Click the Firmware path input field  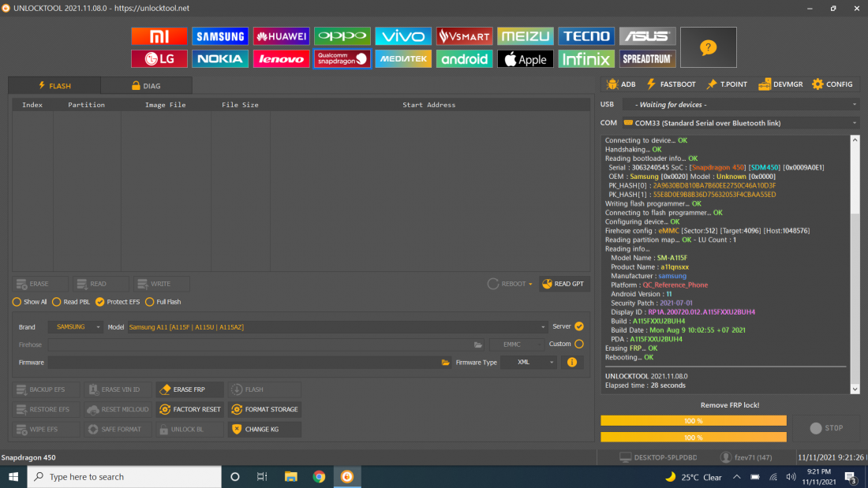(244, 363)
